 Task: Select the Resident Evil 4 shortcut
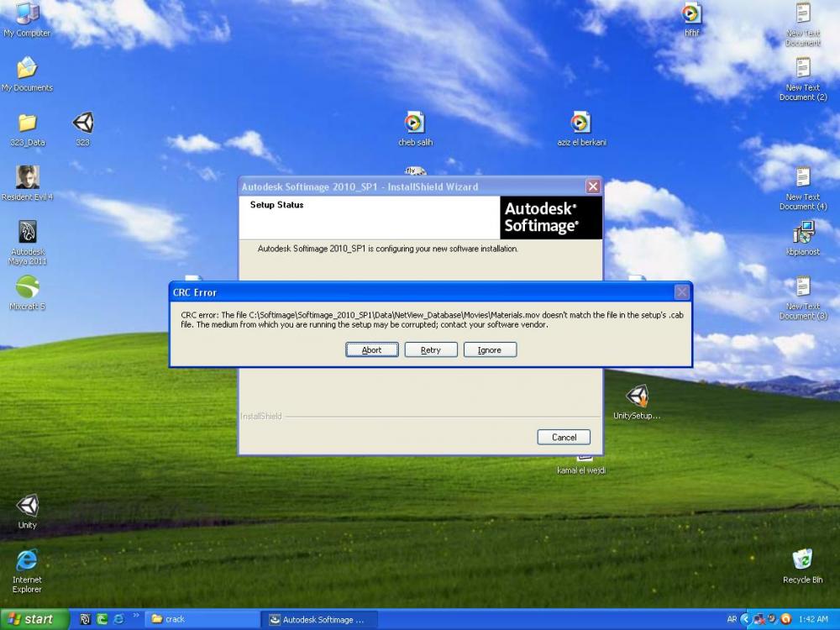point(28,183)
